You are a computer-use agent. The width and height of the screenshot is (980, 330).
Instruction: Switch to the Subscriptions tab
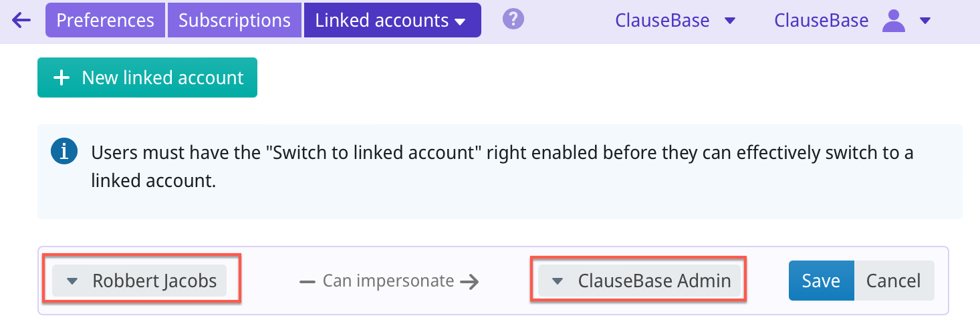point(235,20)
